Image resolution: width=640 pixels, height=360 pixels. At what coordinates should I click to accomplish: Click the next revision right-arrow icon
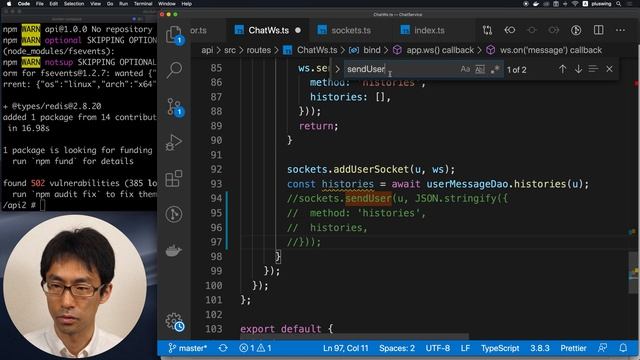554,30
